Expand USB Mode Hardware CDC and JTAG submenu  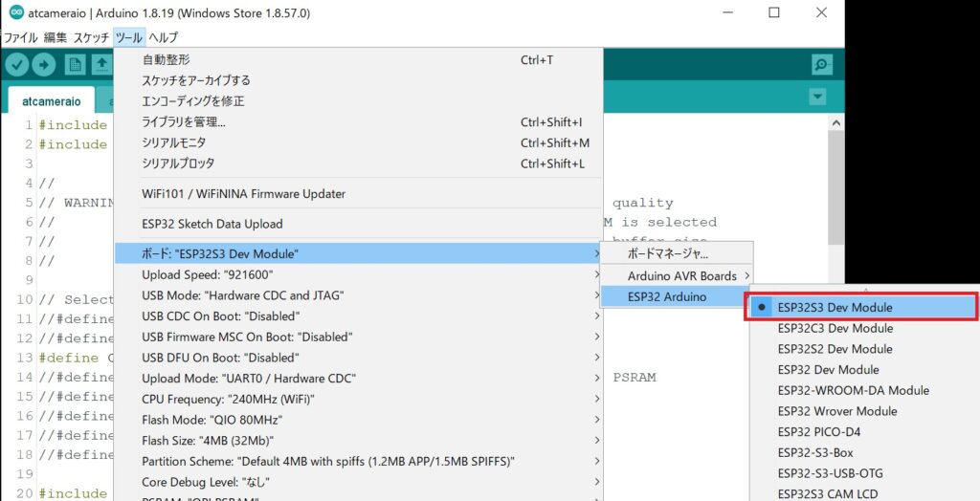[358, 295]
